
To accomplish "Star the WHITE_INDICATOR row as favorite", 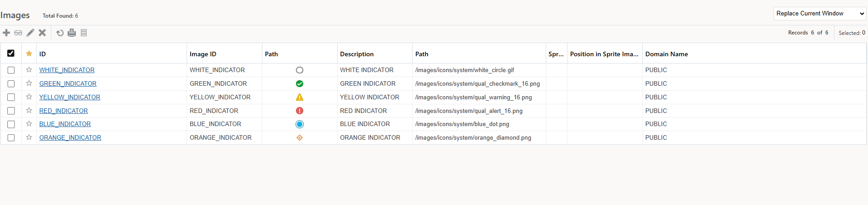I will click(29, 70).
